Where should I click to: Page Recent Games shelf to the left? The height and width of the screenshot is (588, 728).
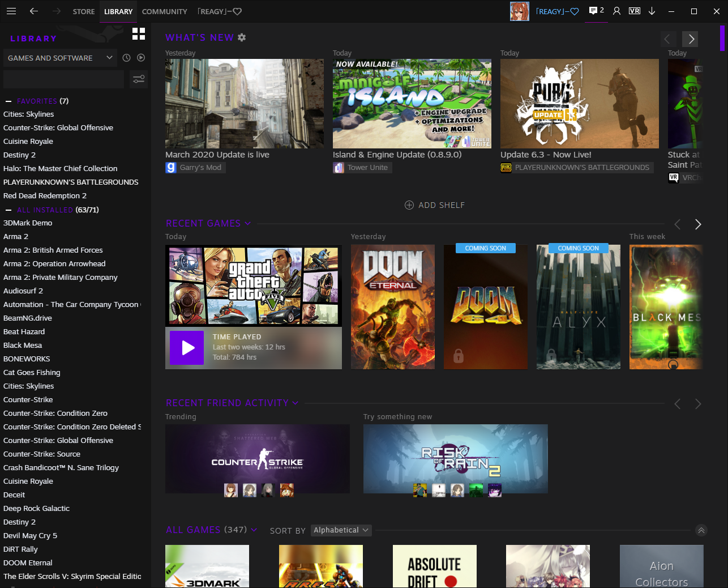click(678, 224)
